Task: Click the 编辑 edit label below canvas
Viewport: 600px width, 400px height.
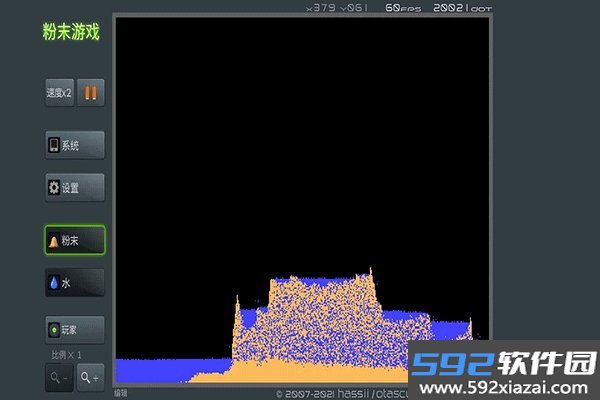Action: click(121, 393)
